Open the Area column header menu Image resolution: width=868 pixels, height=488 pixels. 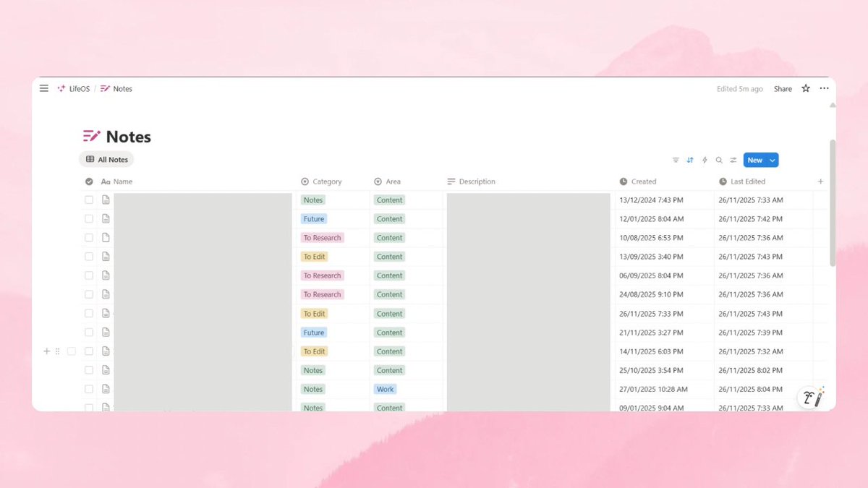(387, 181)
